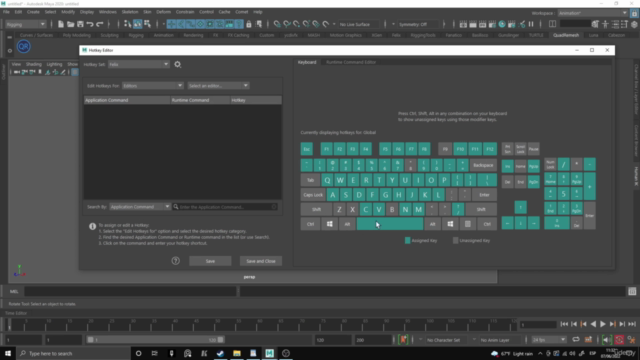Image resolution: width=640 pixels, height=360 pixels.
Task: Click the pause viewport icon
Action: tap(531, 24)
